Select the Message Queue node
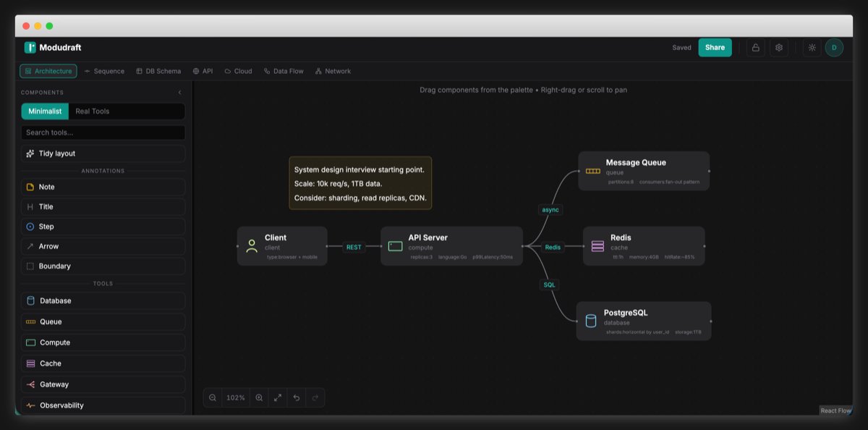The width and height of the screenshot is (868, 430). [x=644, y=171]
